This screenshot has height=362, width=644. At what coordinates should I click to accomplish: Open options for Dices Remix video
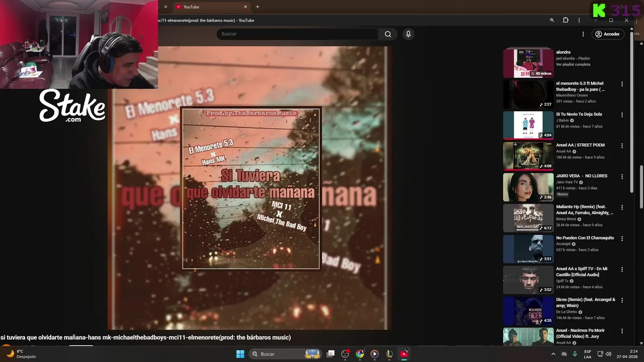tap(622, 301)
